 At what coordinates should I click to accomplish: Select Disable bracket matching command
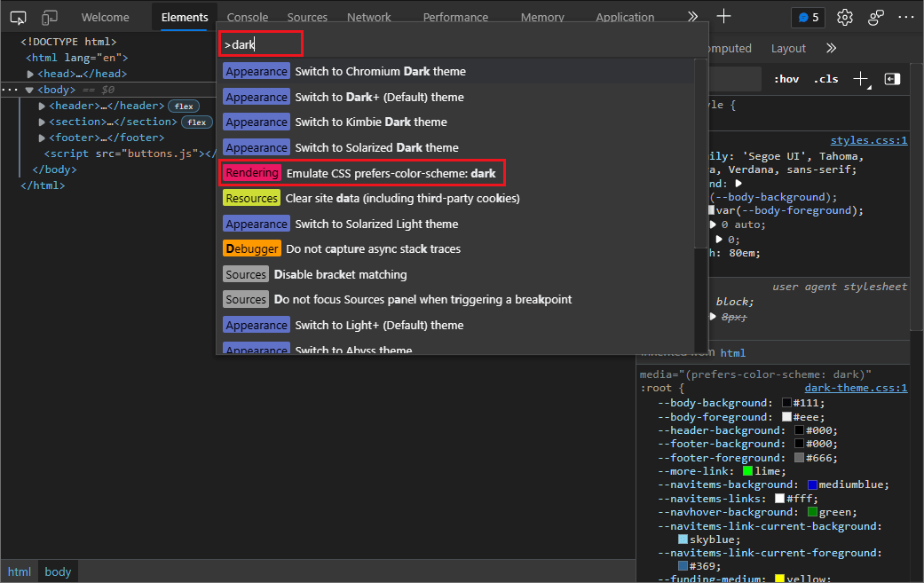point(456,274)
